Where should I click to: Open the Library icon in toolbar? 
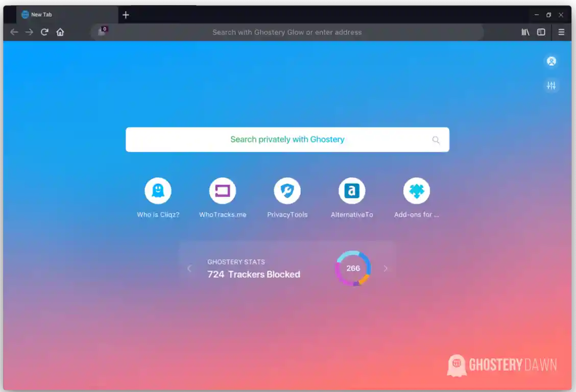pyautogui.click(x=525, y=32)
